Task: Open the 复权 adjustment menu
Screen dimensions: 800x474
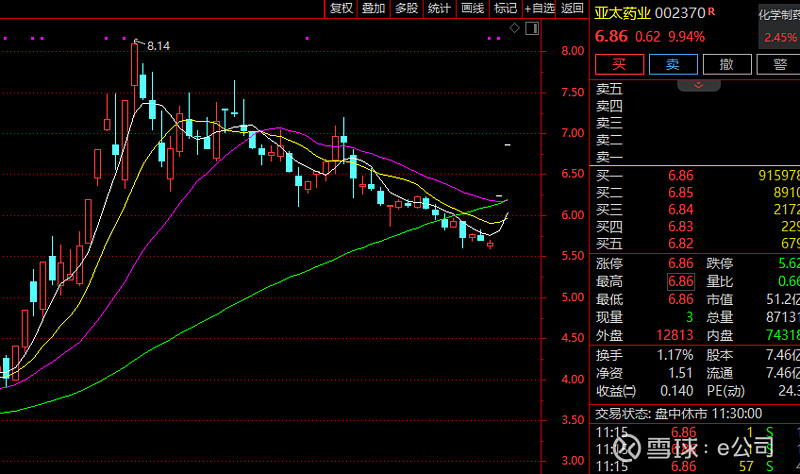Action: [x=341, y=8]
